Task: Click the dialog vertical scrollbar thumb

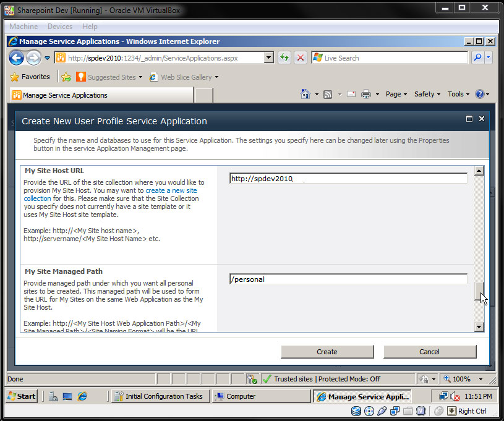Action: point(479,291)
